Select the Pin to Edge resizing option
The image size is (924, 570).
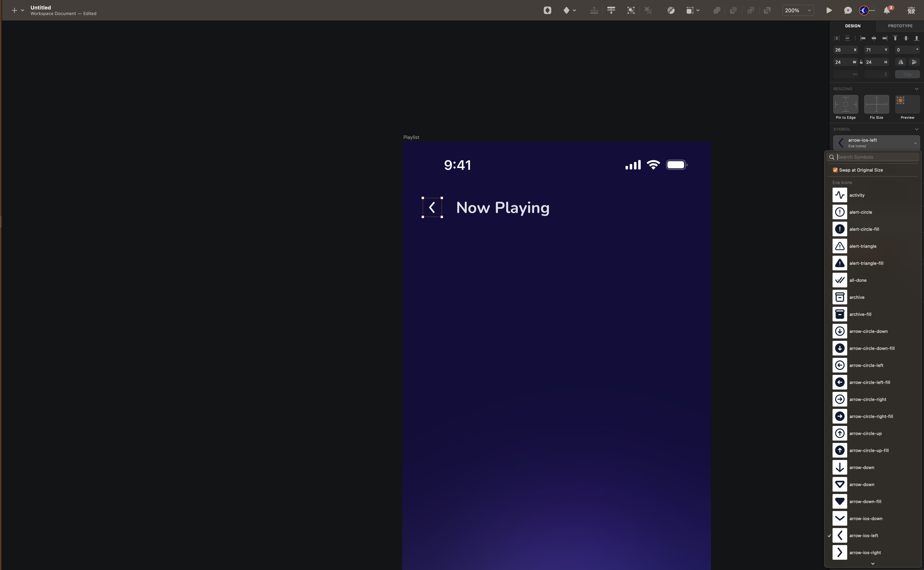click(x=846, y=104)
